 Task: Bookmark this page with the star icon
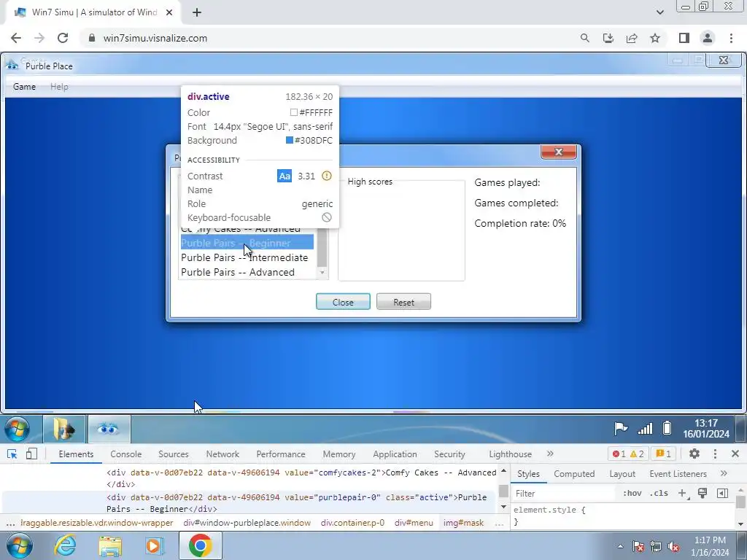[655, 38]
